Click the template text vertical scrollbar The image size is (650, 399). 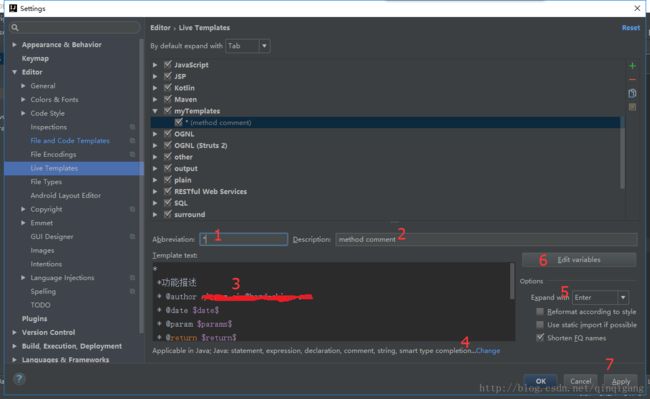tap(512, 281)
